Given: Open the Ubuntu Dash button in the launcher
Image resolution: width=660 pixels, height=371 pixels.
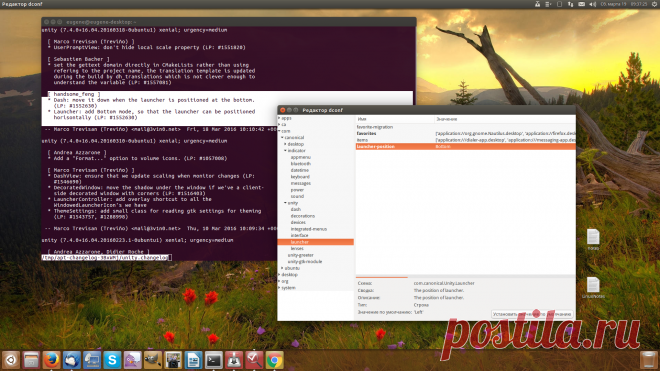Looking at the screenshot, I should coord(11,360).
